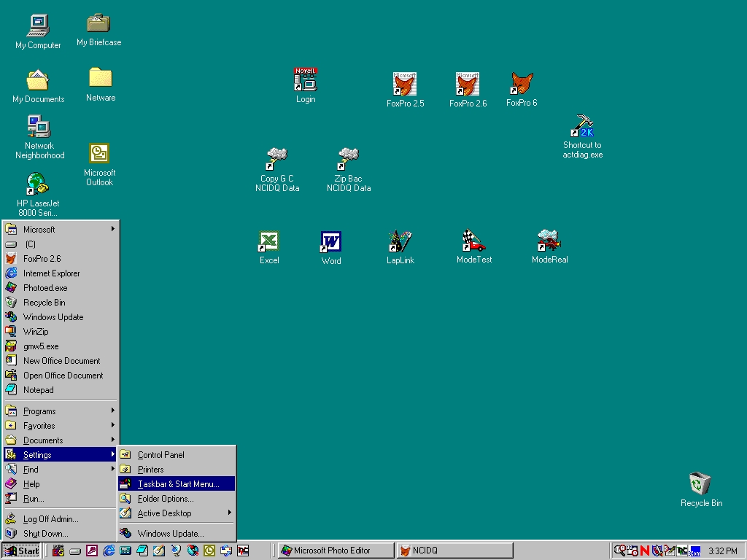The image size is (747, 560).
Task: Expand the Active Desktop submenu
Action: pyautogui.click(x=177, y=513)
